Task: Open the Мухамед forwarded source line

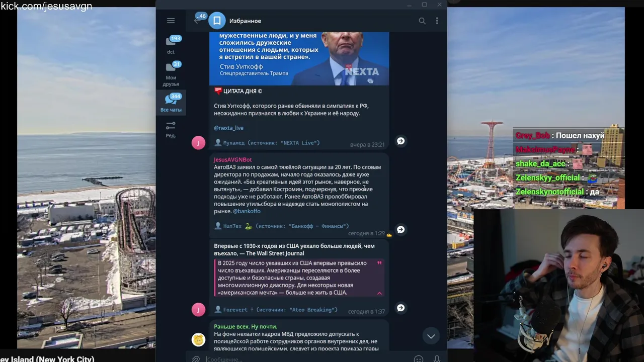Action: coord(267,143)
